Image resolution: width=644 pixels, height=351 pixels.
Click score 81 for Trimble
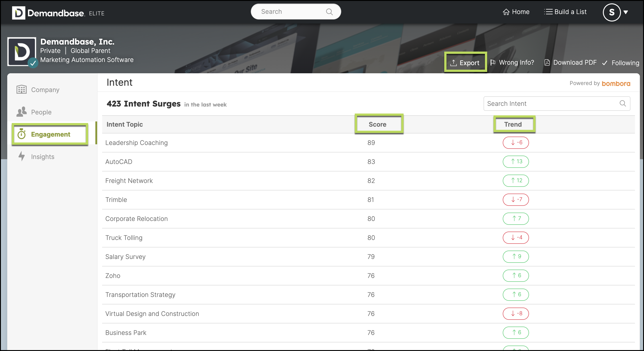pos(371,200)
